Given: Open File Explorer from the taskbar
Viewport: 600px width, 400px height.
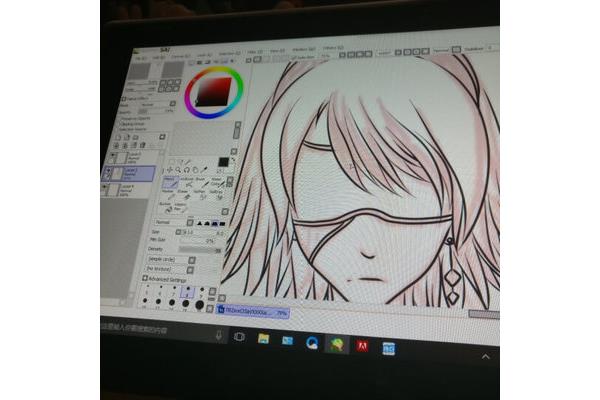Looking at the screenshot, I should [x=263, y=339].
